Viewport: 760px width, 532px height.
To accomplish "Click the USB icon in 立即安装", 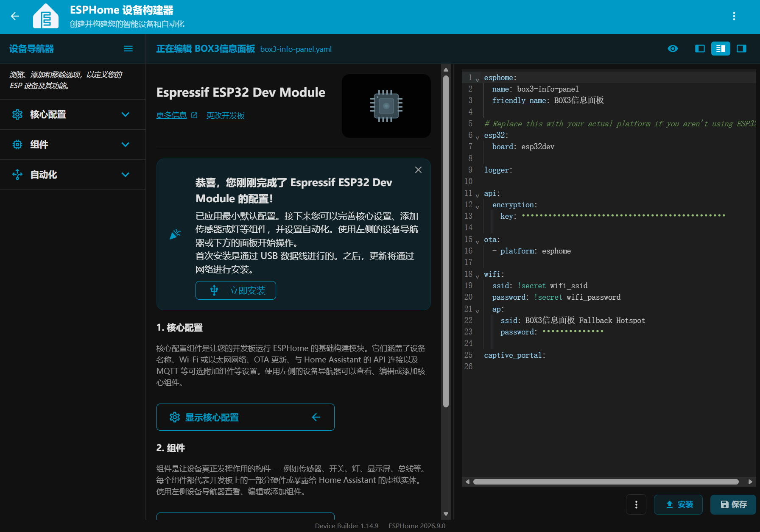I will pyautogui.click(x=214, y=290).
